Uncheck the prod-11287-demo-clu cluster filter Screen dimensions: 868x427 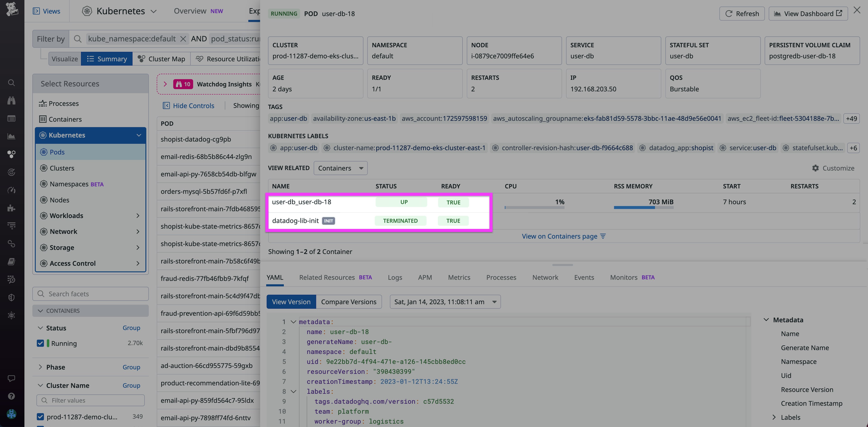coord(40,417)
